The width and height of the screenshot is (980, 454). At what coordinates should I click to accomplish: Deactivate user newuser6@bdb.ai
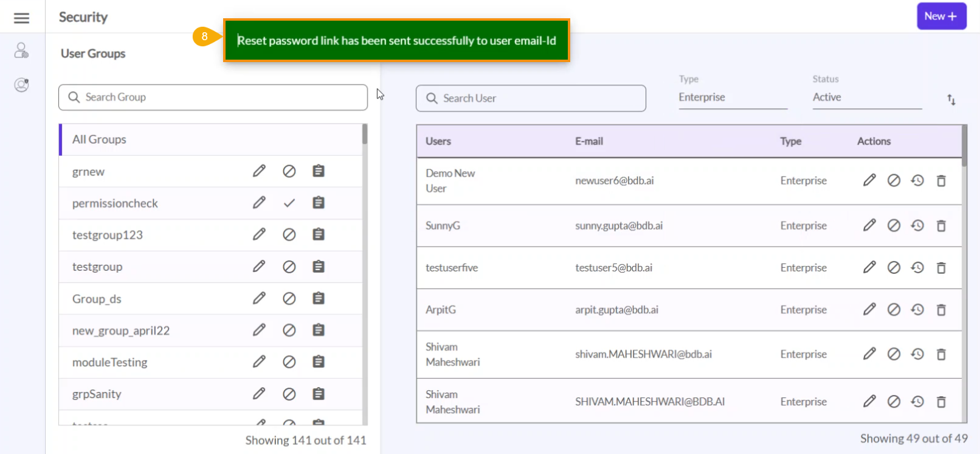(x=893, y=181)
